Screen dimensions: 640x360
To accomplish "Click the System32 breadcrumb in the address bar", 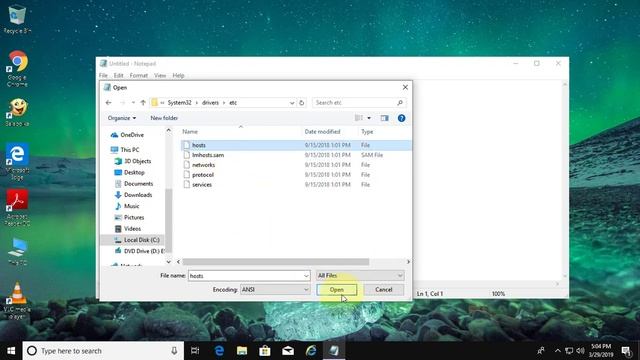I will coord(180,103).
